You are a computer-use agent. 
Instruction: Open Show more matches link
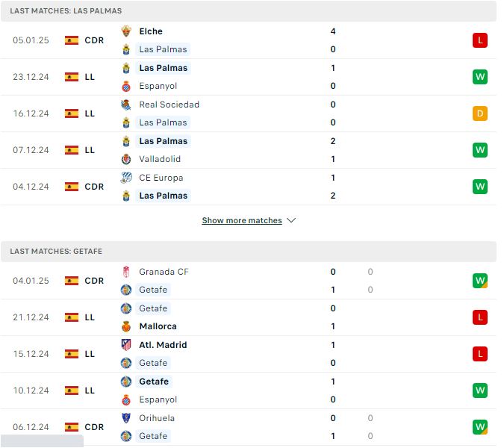pos(242,220)
